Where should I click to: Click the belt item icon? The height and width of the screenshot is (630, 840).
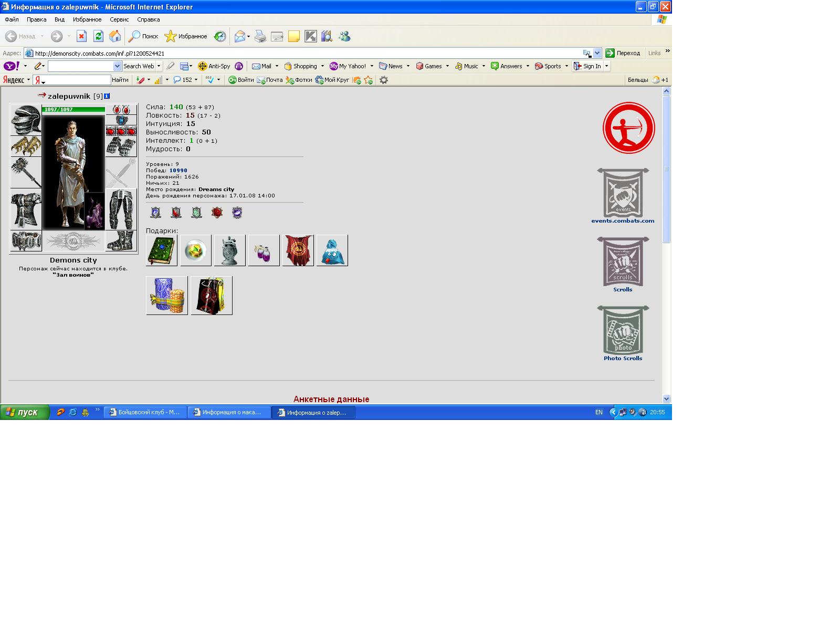click(x=26, y=241)
